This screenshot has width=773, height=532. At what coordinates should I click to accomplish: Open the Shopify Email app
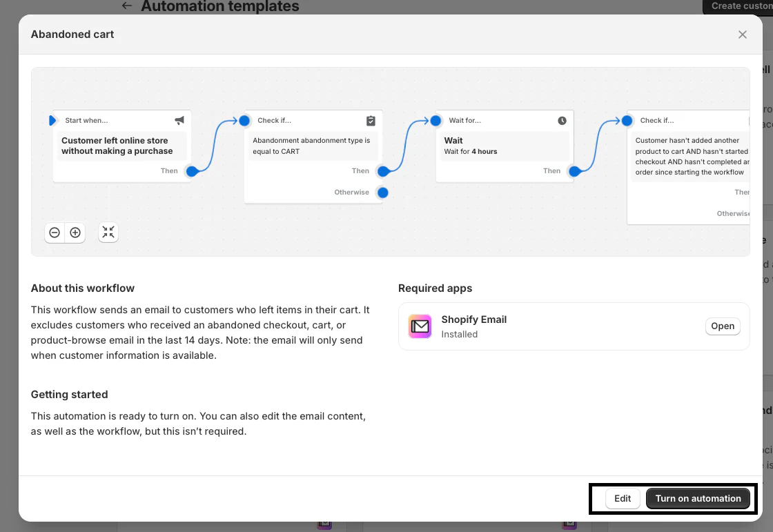click(723, 326)
